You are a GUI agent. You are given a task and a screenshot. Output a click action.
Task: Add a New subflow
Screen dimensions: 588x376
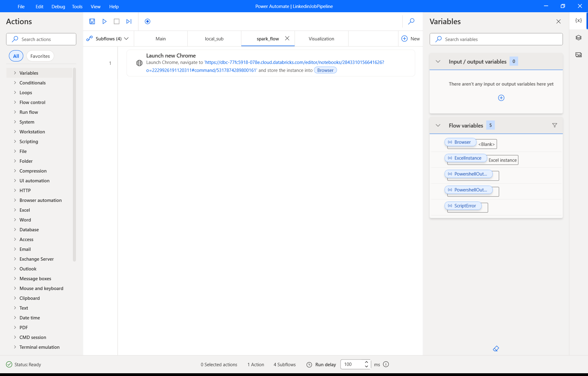tap(411, 39)
